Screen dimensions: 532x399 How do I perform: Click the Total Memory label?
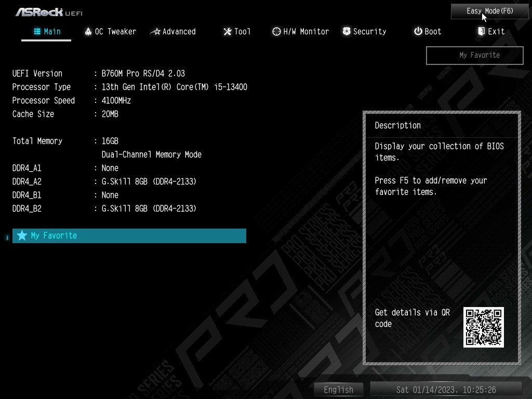(37, 141)
